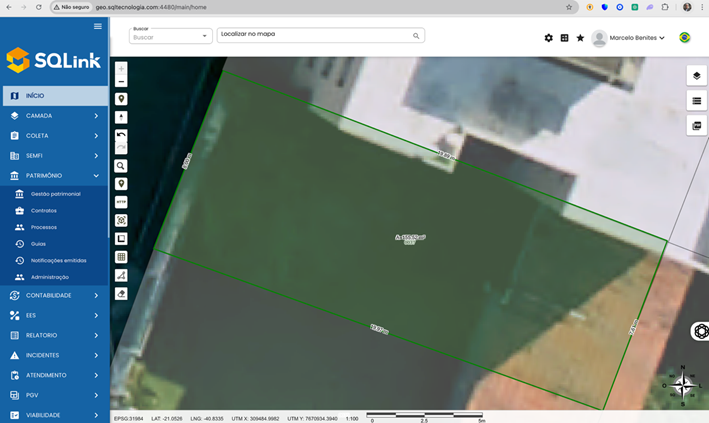Click the favorites star icon
This screenshot has height=423, width=709.
580,38
